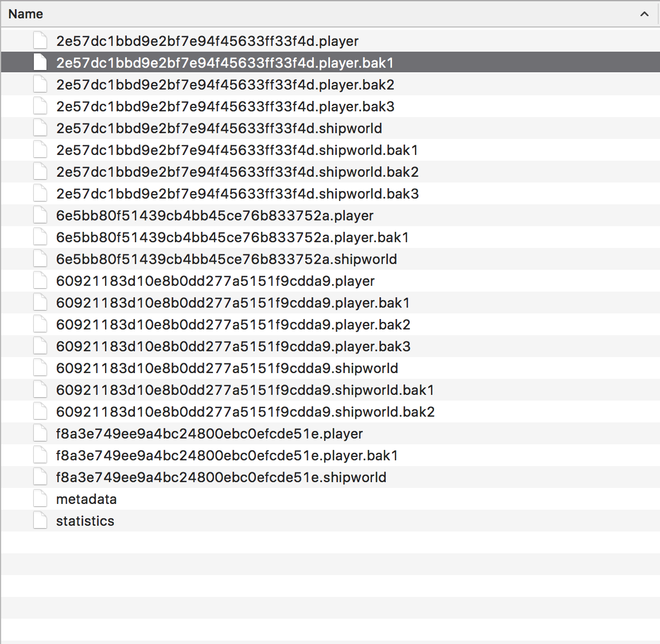660x644 pixels.
Task: Select the metadata file name
Action: point(86,499)
